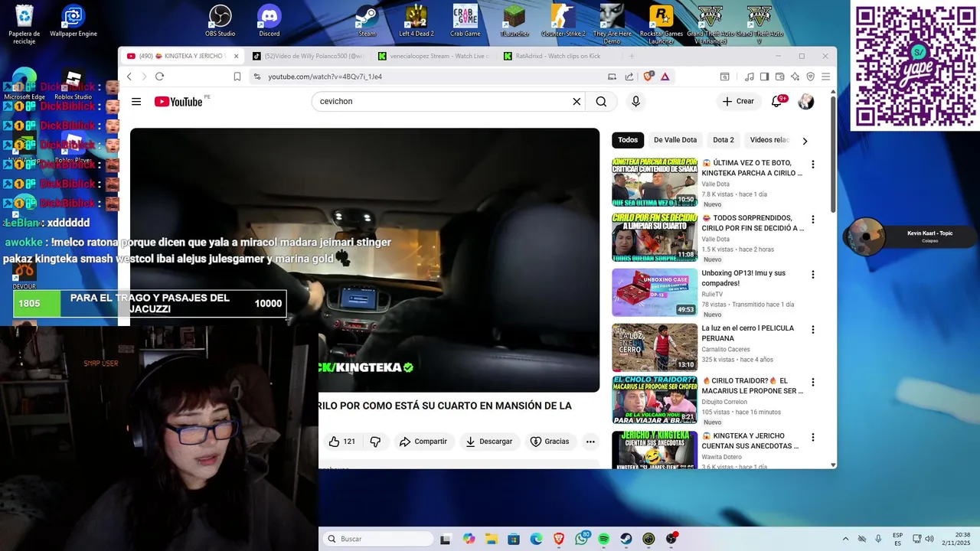Select the De Valle Dota filter chip

(675, 140)
